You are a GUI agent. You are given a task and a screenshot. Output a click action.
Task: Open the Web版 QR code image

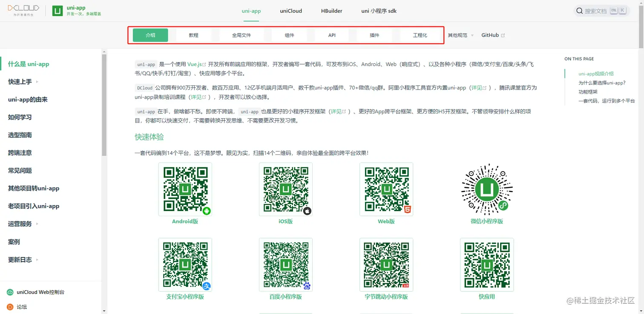tap(386, 189)
